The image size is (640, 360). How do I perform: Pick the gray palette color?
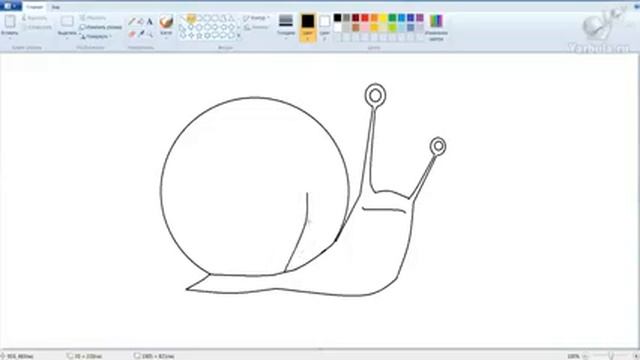pyautogui.click(x=347, y=18)
